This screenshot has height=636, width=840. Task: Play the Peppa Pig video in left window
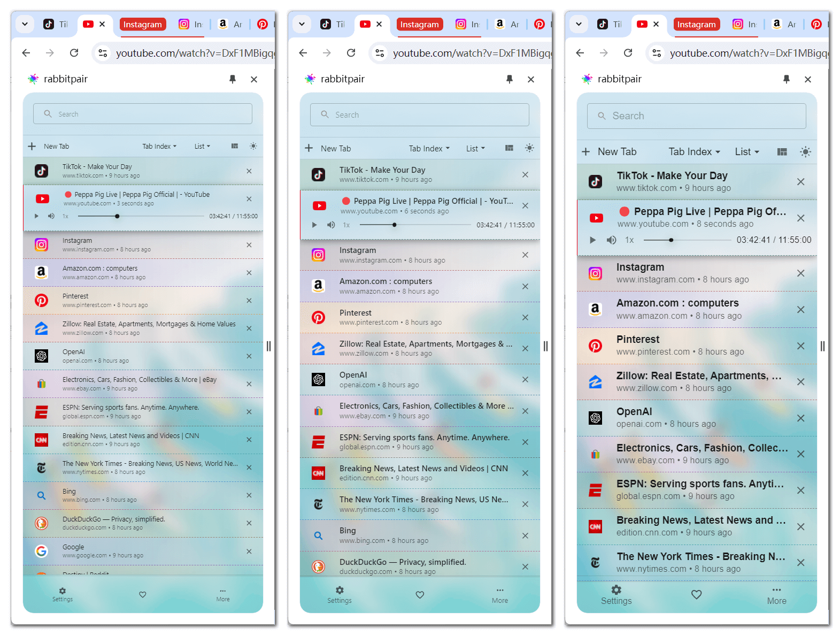(x=36, y=216)
